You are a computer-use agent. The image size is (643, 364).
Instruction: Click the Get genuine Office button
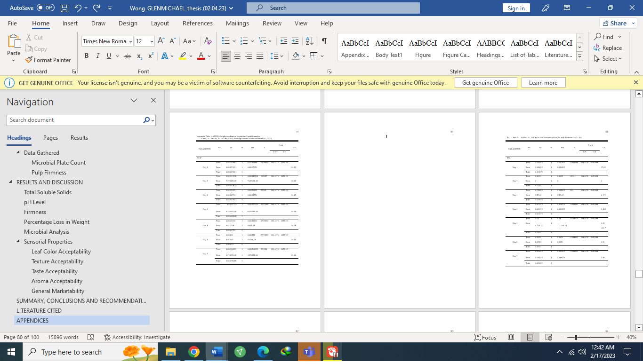486,82
